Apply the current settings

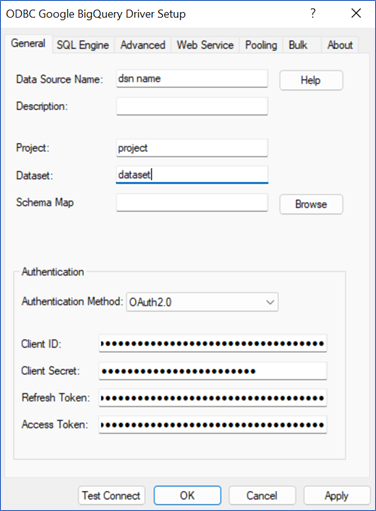point(337,496)
